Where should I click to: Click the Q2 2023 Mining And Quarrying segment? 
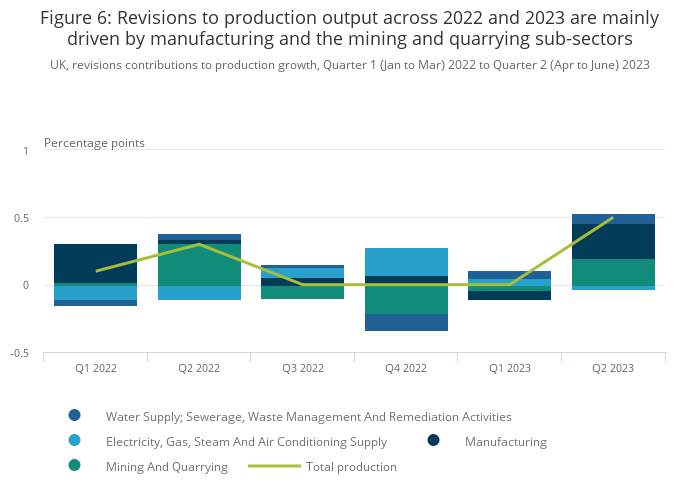[x=613, y=272]
